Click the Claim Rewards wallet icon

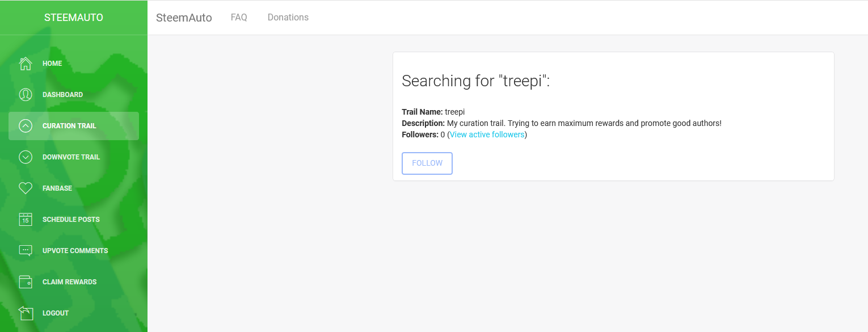pyautogui.click(x=26, y=282)
